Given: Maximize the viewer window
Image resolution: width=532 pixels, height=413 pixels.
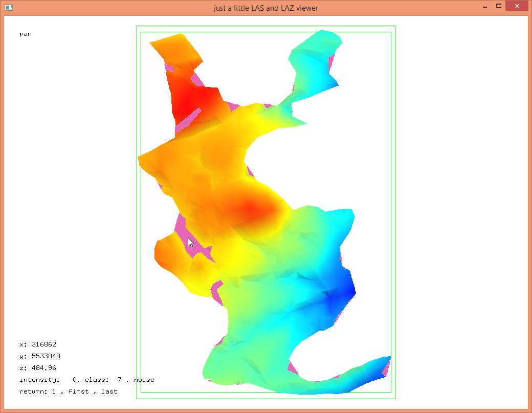Looking at the screenshot, I should (x=499, y=7).
